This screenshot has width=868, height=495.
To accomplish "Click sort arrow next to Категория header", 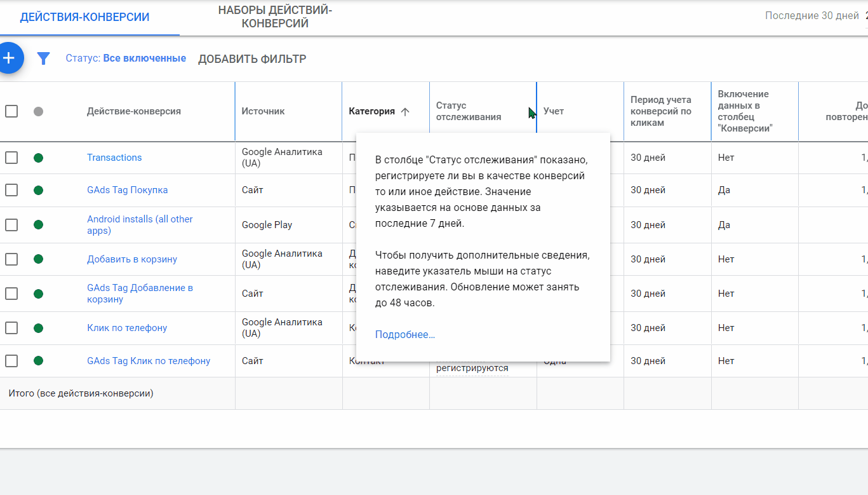I will point(405,111).
